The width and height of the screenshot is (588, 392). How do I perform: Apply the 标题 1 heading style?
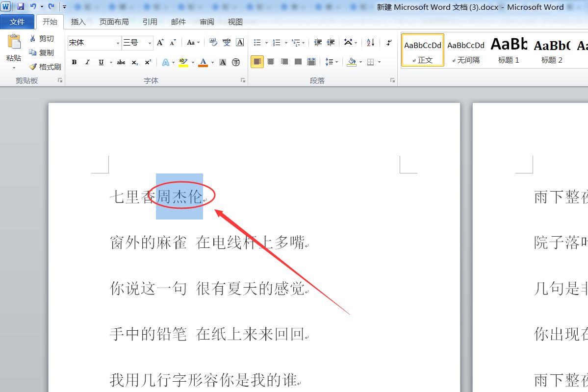509,50
